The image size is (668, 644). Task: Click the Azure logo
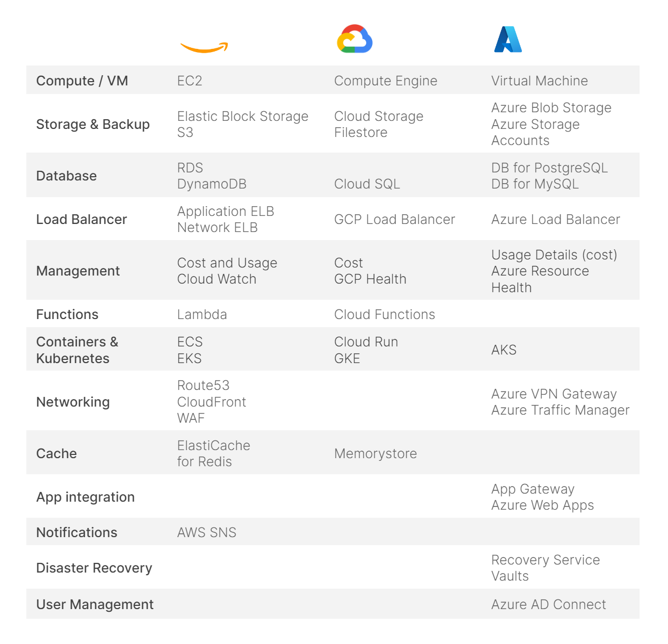click(508, 39)
